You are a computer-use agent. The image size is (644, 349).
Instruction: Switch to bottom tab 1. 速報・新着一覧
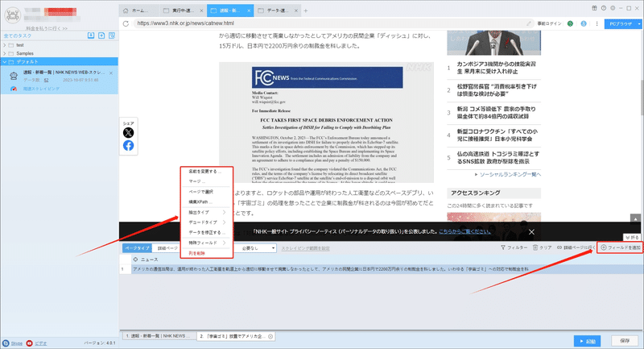[x=158, y=336]
